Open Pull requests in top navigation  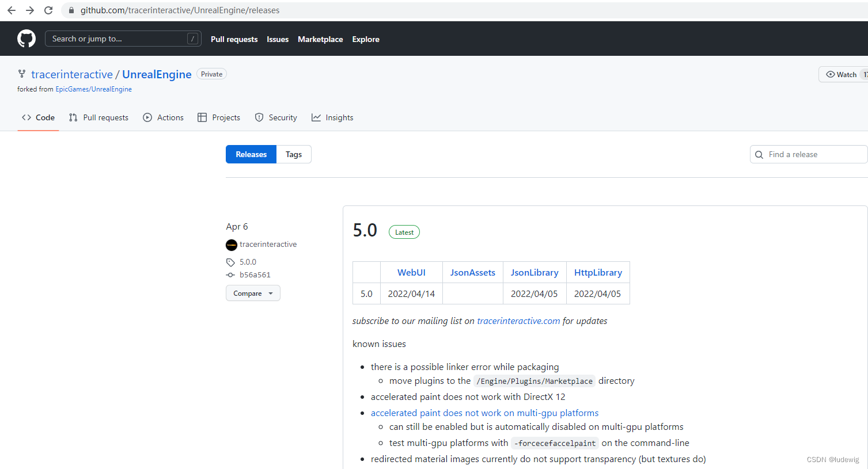tap(234, 39)
